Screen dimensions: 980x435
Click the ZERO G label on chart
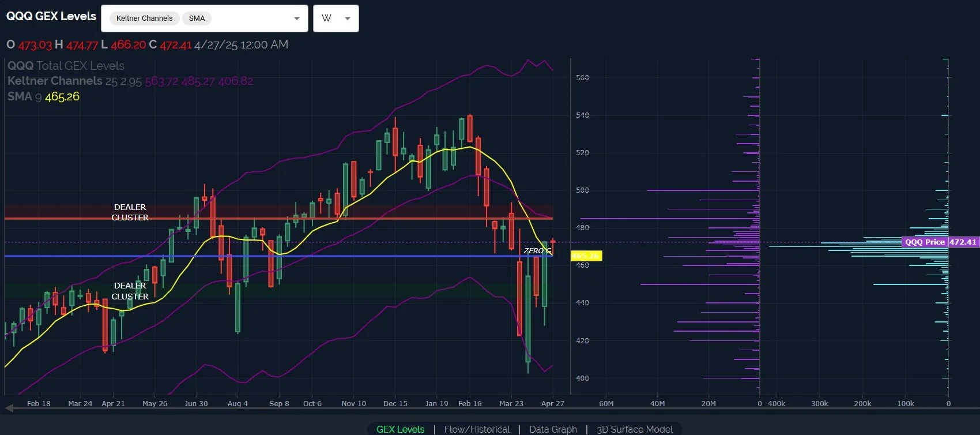coord(537,250)
